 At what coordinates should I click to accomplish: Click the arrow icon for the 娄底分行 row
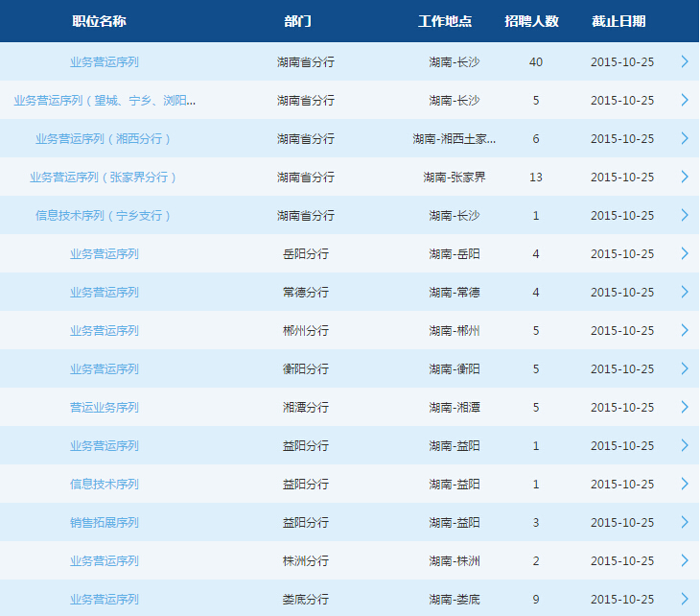pyautogui.click(x=685, y=599)
